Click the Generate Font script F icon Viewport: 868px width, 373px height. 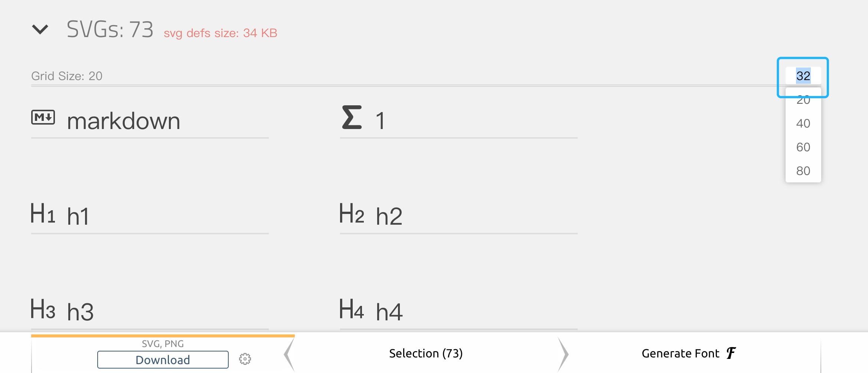(x=731, y=353)
